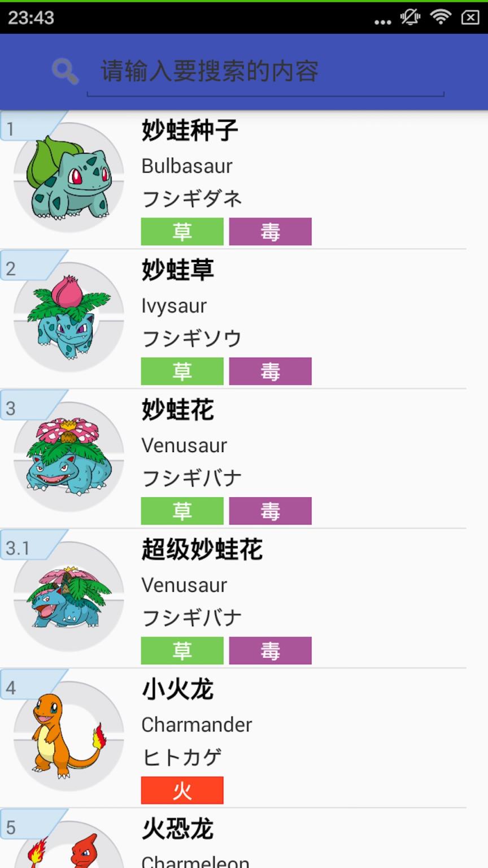Type in the search input field
The height and width of the screenshot is (868, 488).
[x=265, y=72]
